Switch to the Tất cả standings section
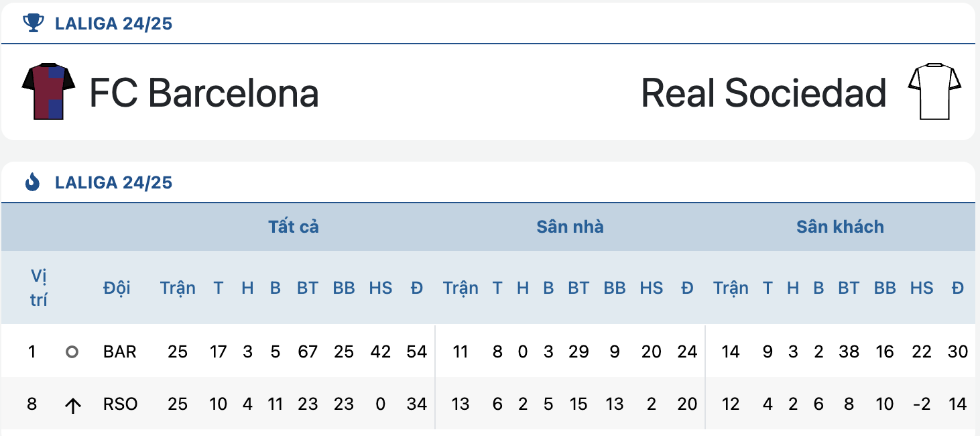Image resolution: width=980 pixels, height=436 pixels. coord(294,227)
